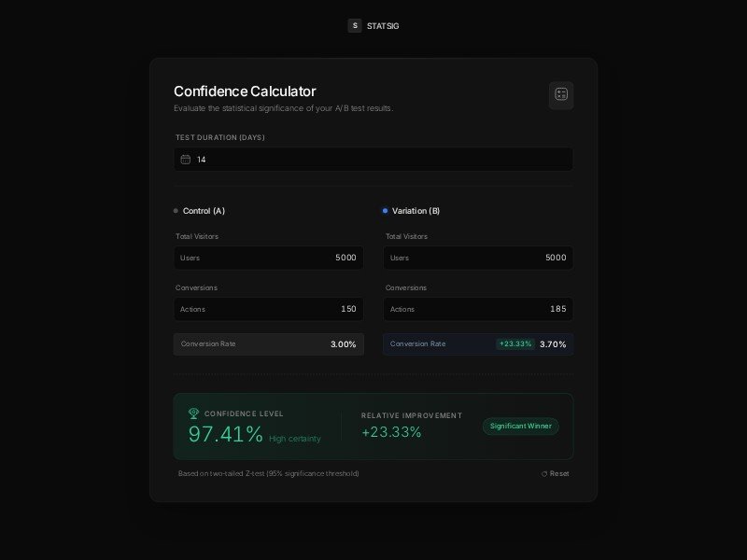Click the gray dot beside Control (A)
Image resolution: width=747 pixels, height=560 pixels.
pyautogui.click(x=176, y=211)
